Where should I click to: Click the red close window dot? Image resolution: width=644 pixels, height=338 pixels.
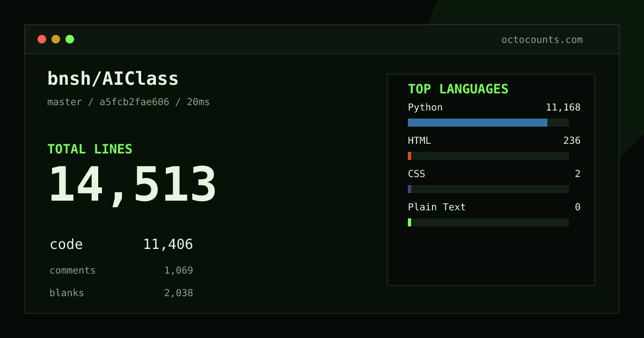[42, 39]
